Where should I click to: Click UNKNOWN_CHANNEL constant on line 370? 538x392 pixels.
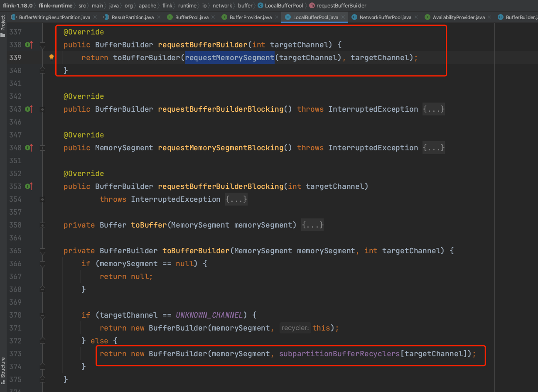click(209, 315)
